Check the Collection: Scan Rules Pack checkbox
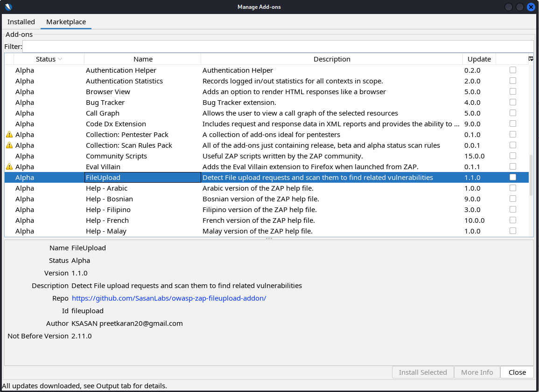 point(512,145)
